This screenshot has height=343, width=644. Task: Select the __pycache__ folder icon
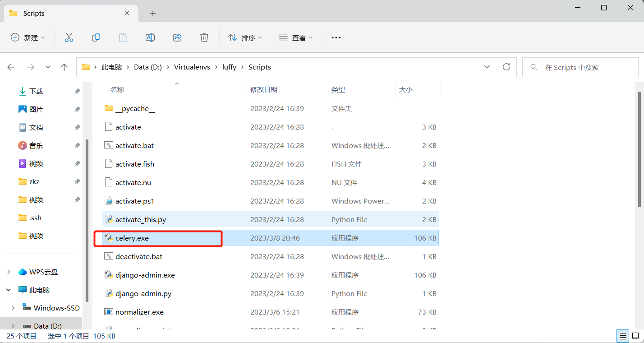[108, 108]
